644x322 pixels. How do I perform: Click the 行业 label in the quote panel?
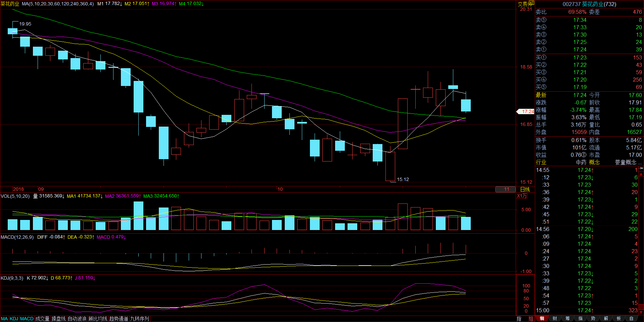coord(541,162)
